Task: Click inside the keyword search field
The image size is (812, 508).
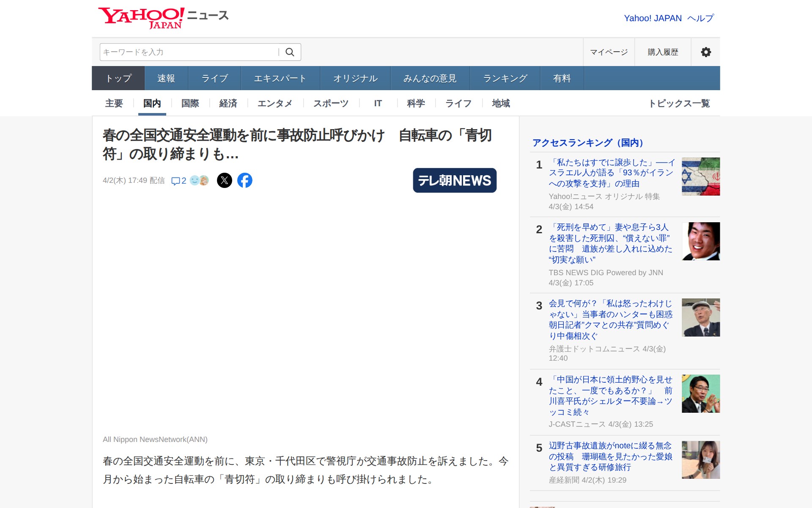Action: pyautogui.click(x=178, y=52)
